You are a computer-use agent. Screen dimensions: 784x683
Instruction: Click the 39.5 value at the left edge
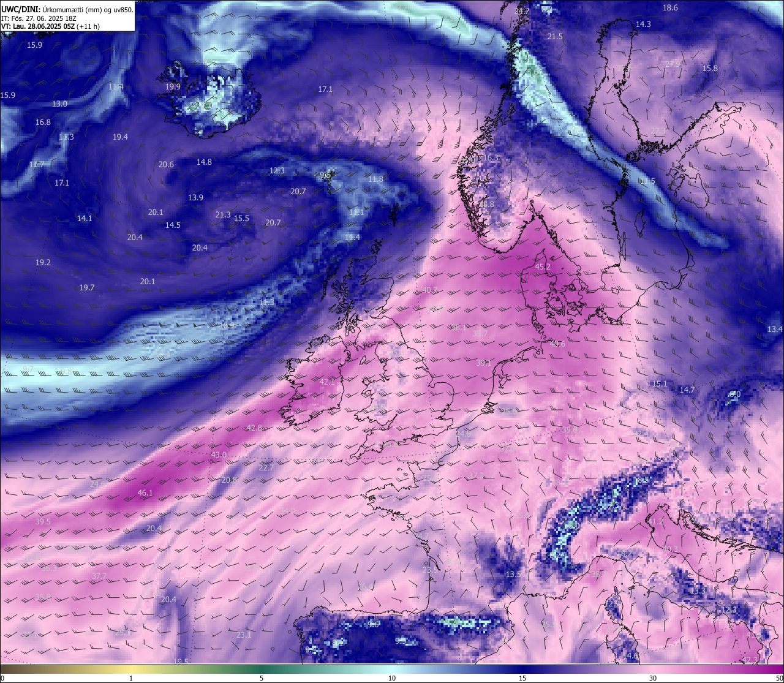click(x=43, y=521)
